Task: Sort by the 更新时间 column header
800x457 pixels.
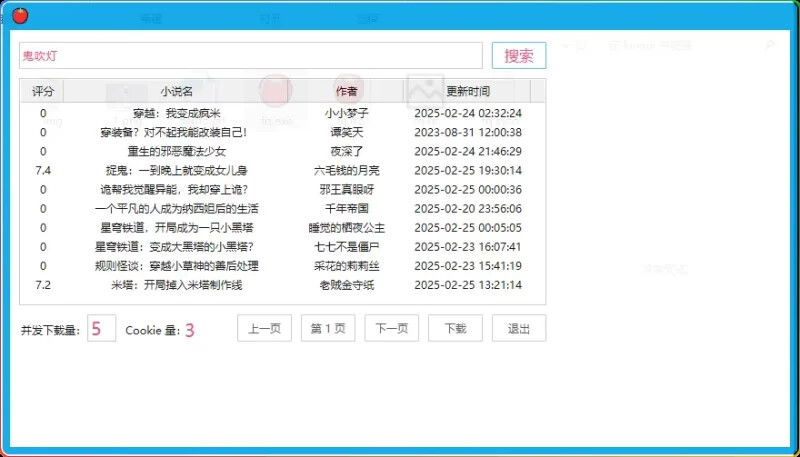Action: click(x=467, y=91)
